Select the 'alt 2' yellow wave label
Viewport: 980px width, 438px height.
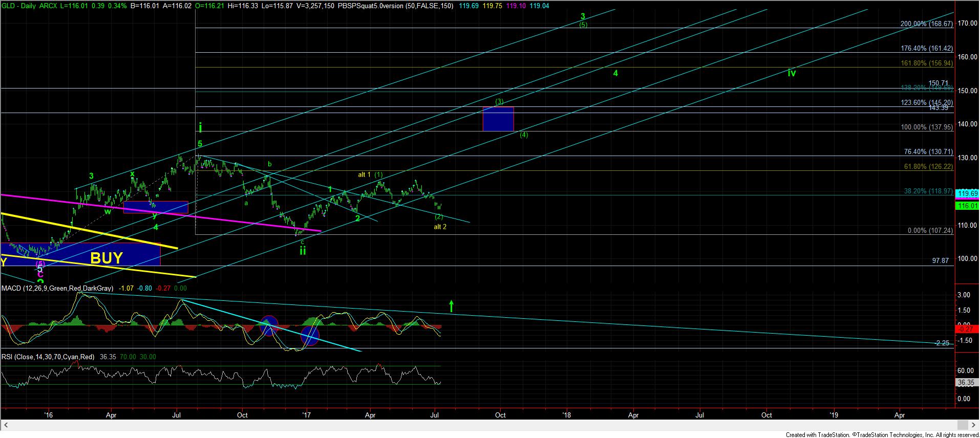[440, 227]
